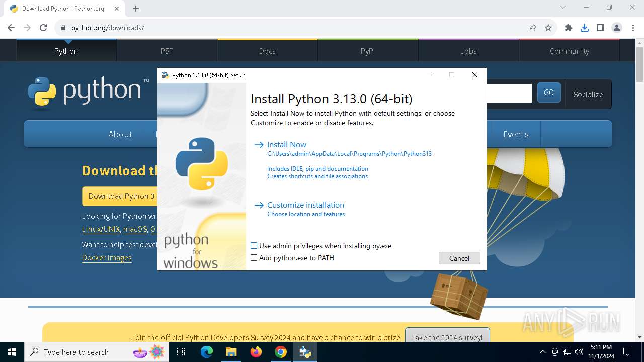Viewport: 644px width, 362px height.
Task: Cancel the Python setup
Action: coord(459,258)
